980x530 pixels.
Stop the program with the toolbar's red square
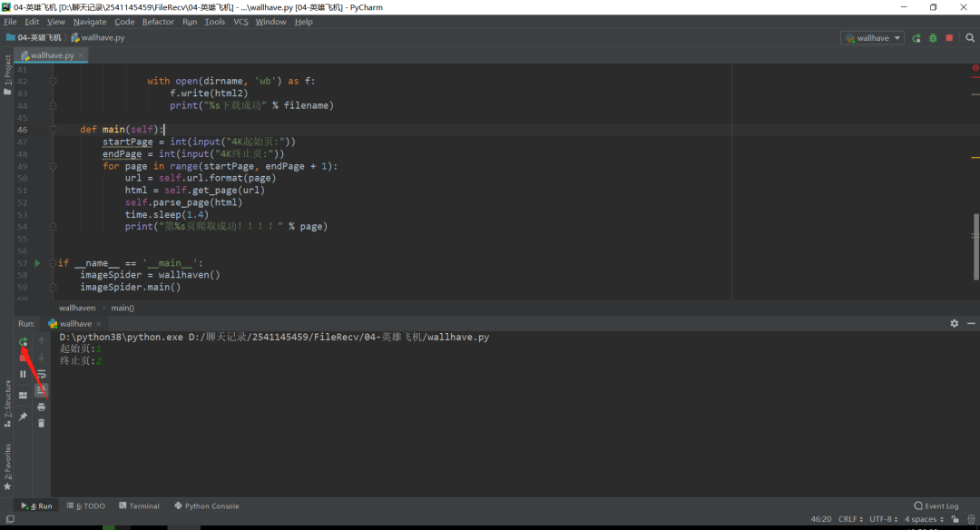(949, 38)
